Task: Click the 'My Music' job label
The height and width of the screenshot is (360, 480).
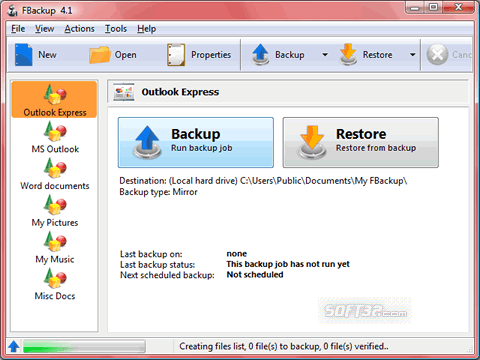Action: (55, 259)
